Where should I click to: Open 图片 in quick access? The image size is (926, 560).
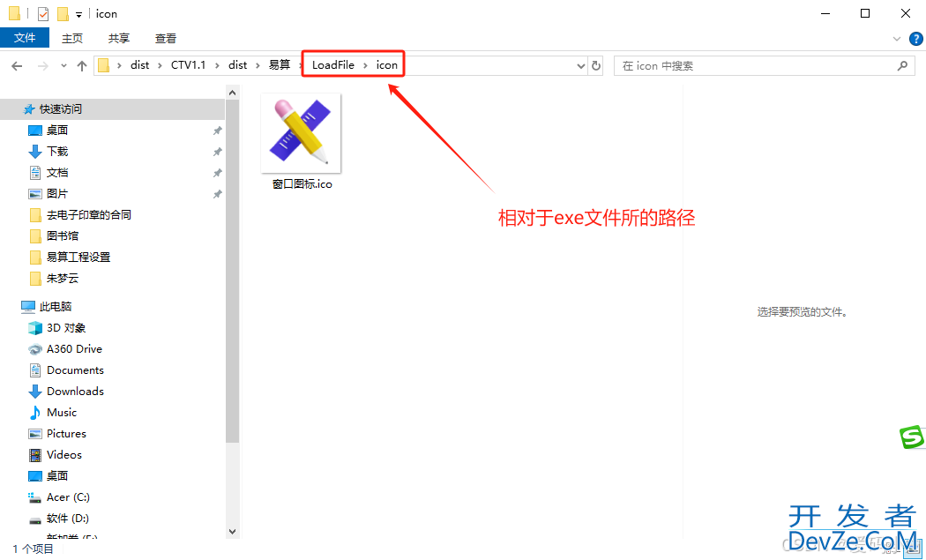point(57,194)
